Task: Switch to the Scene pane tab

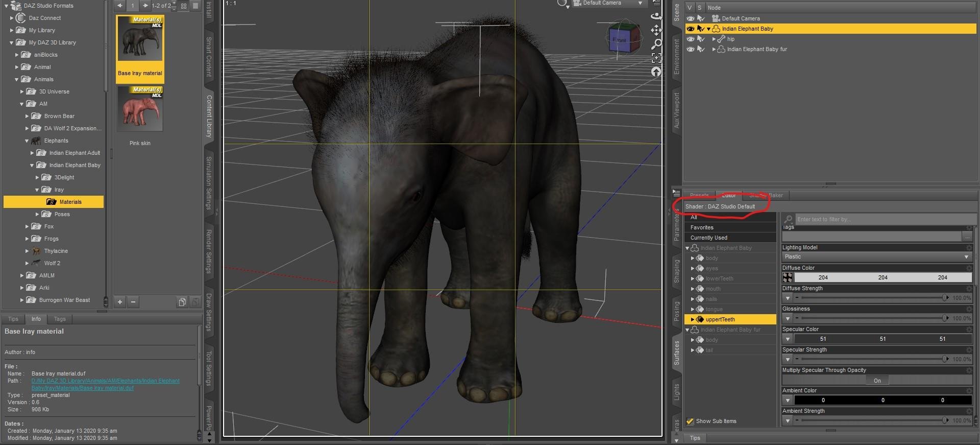Action: click(x=676, y=12)
